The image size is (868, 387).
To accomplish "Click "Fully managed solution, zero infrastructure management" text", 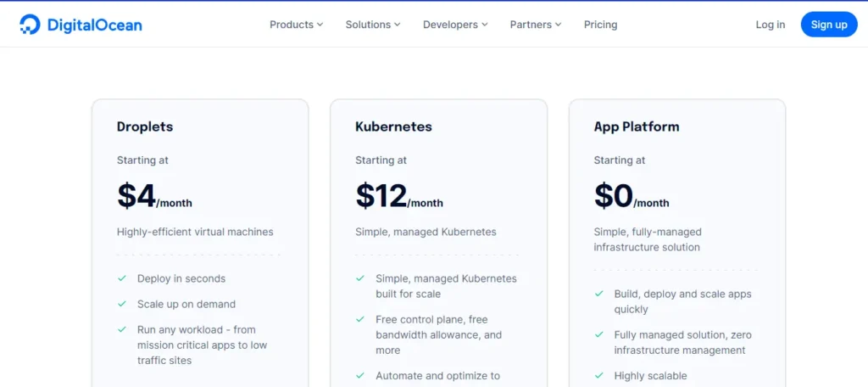I will 683,343.
